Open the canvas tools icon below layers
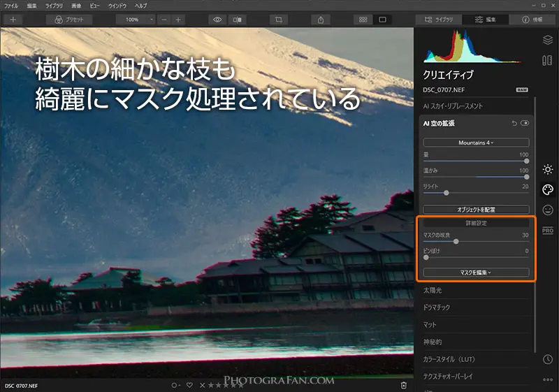The image size is (559, 392). coord(548,60)
